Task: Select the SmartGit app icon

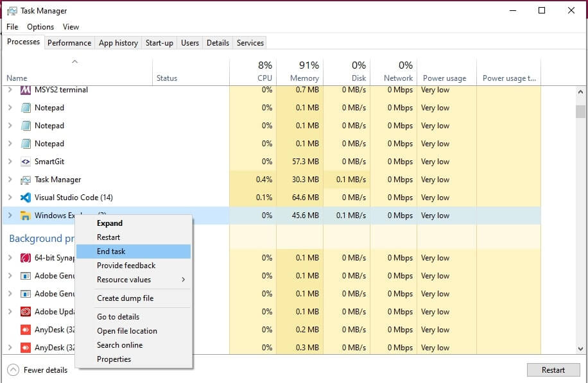Action: (26, 162)
